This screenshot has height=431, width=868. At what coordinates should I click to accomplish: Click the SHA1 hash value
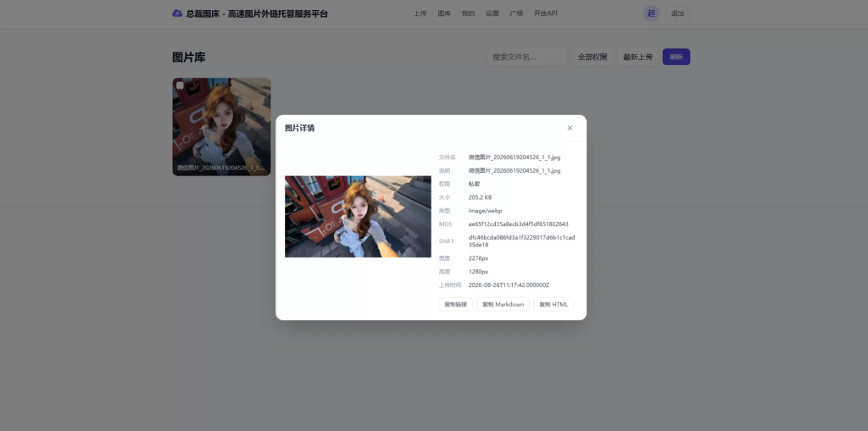click(x=521, y=240)
